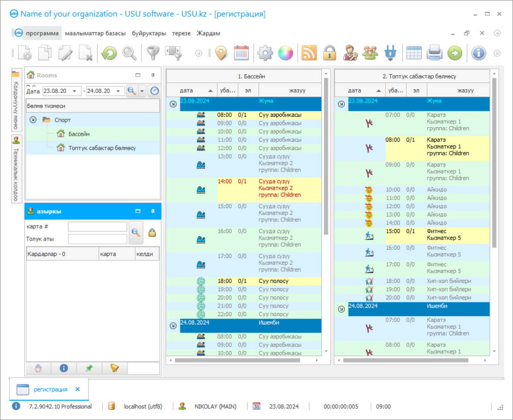Select the 08:00 Каратэ 0/1 row
This screenshot has height=420, width=513.
click(x=412, y=148)
